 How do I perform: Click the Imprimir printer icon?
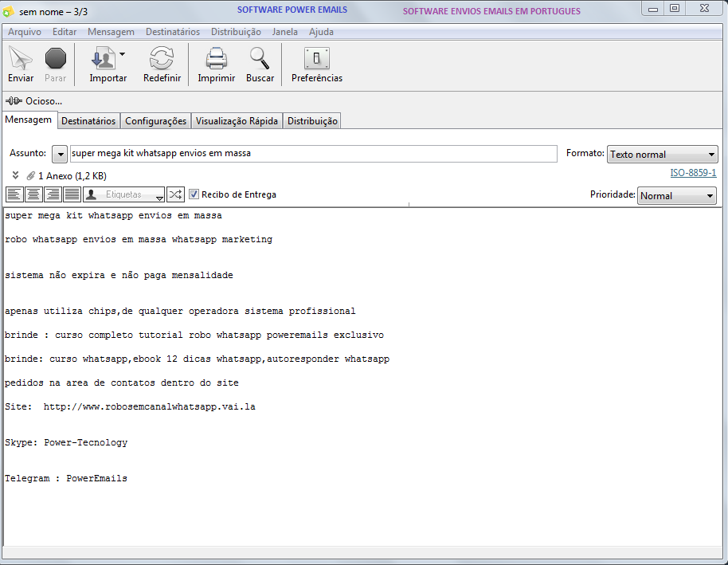point(217,58)
